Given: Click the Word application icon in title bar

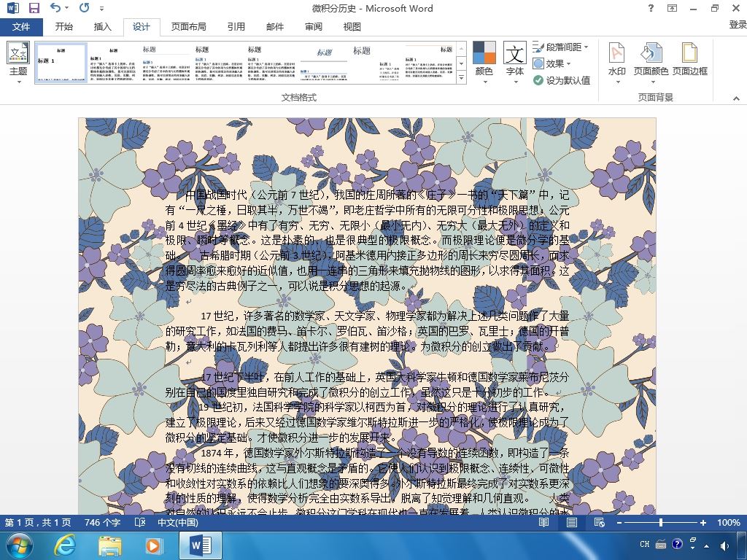Looking at the screenshot, I should (x=13, y=8).
